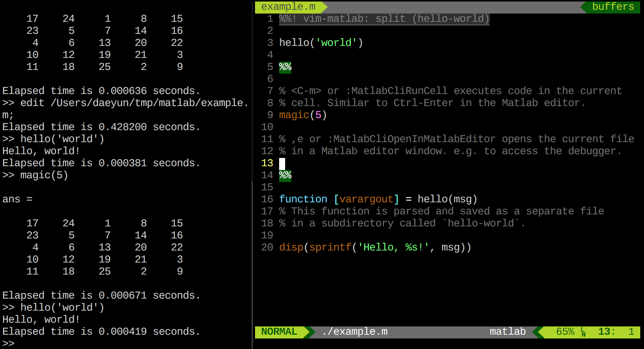Screen dimensions: 644x349
Task: Click the MatlabCliOpenInMatlabEditor comment on line 11
Action: coord(457,139)
